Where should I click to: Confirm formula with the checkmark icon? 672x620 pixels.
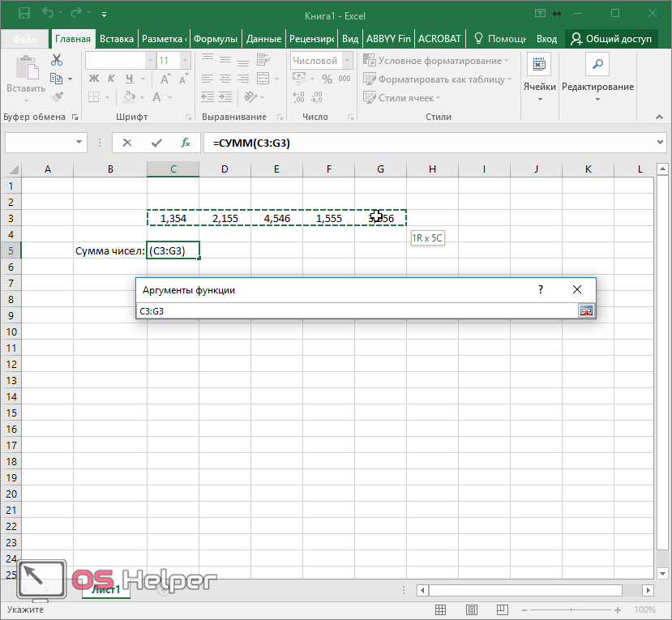tap(156, 143)
